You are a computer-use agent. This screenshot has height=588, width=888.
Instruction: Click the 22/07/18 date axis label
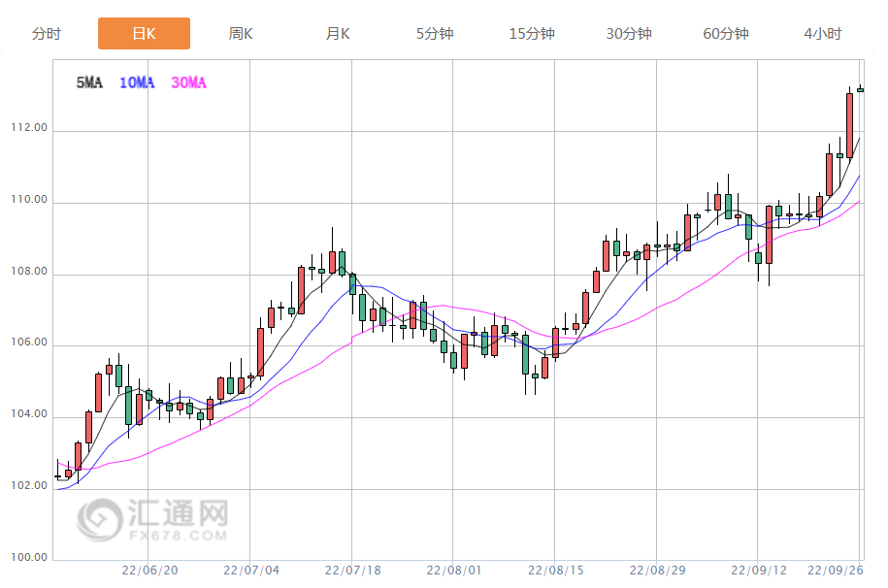click(351, 572)
